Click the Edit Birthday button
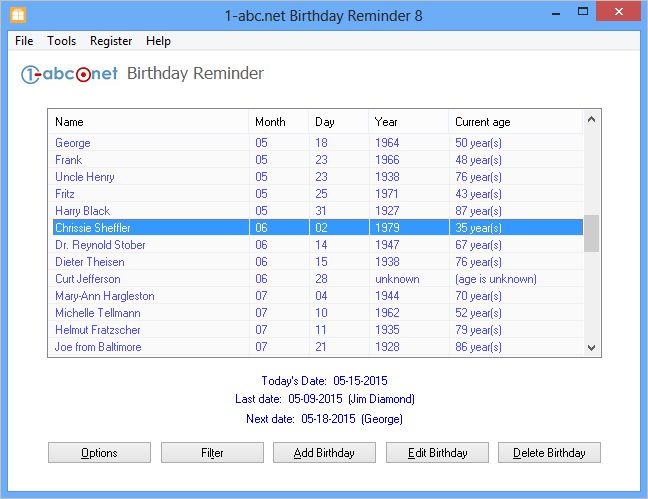The height and width of the screenshot is (499, 648). [437, 453]
